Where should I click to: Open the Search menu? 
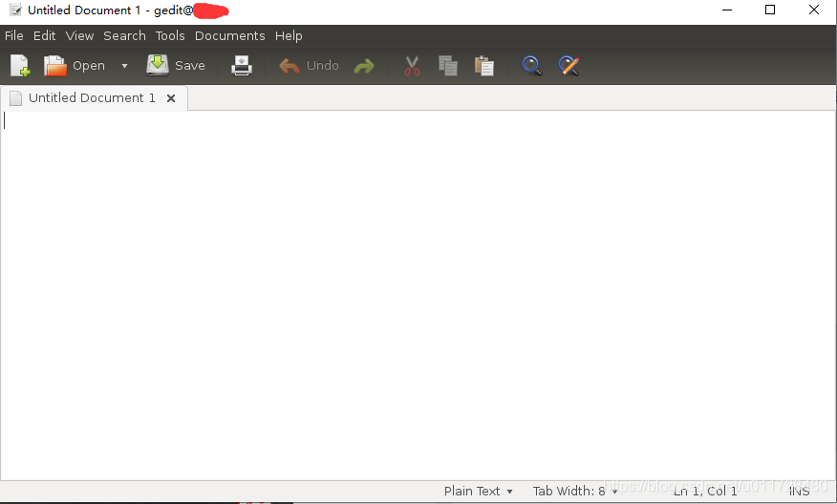(x=124, y=35)
